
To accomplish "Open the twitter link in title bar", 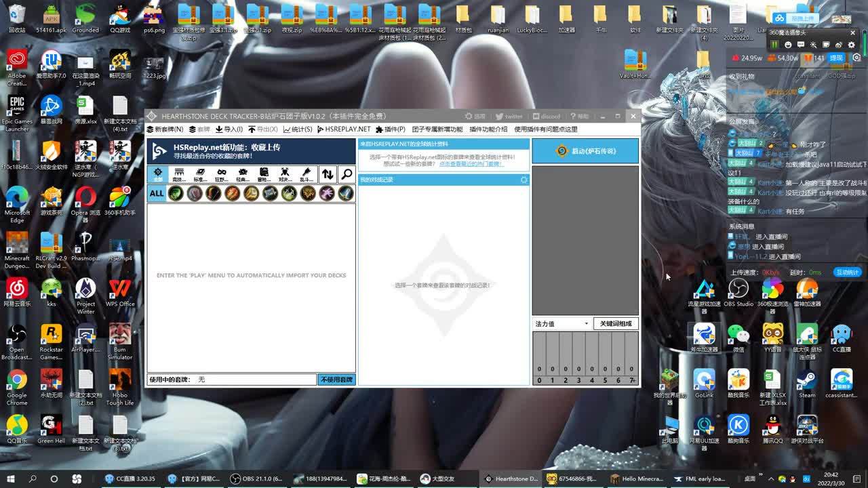I will 509,117.
